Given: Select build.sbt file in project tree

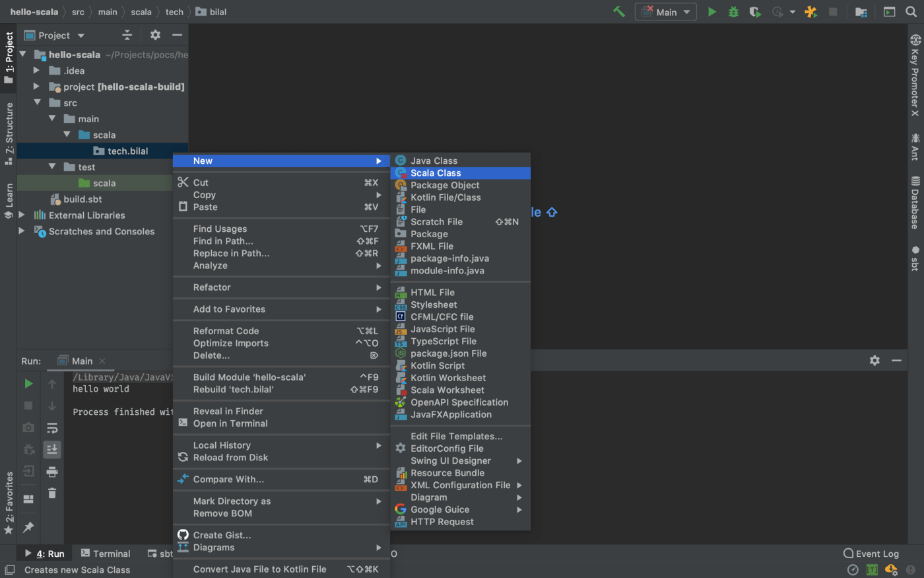Looking at the screenshot, I should coord(82,199).
